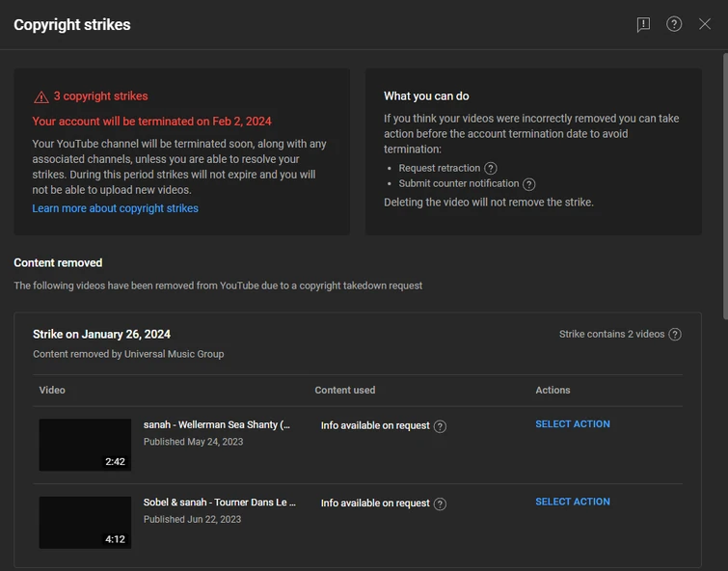
Task: Click the Sobel & sanah video title
Action: pos(220,503)
